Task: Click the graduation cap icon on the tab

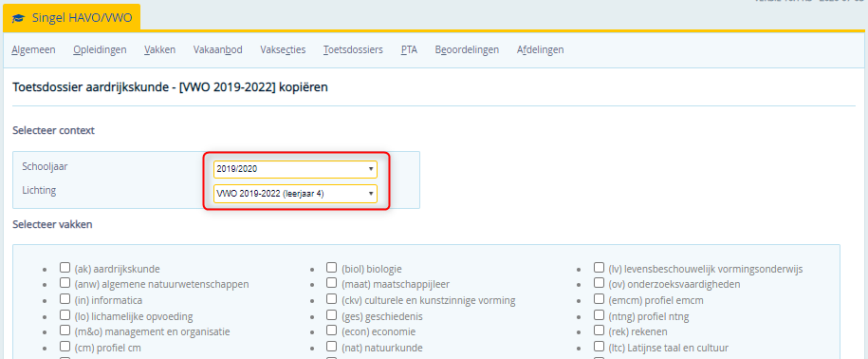Action: tap(18, 18)
